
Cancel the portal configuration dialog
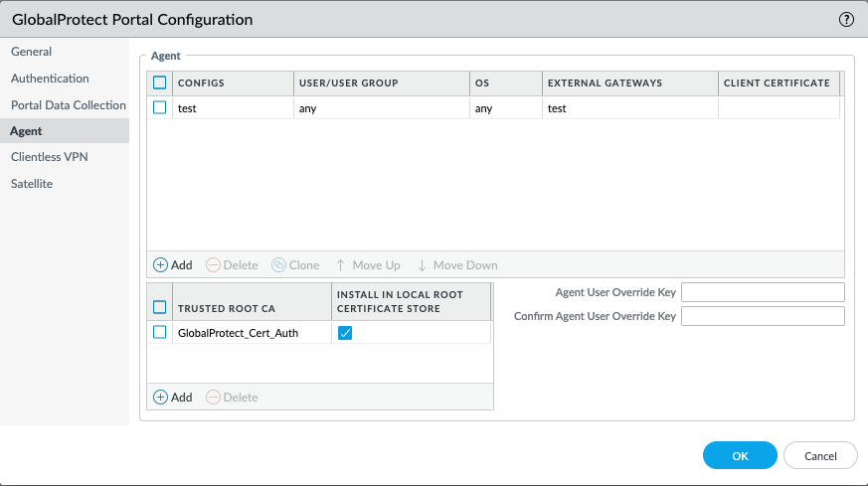(x=820, y=455)
